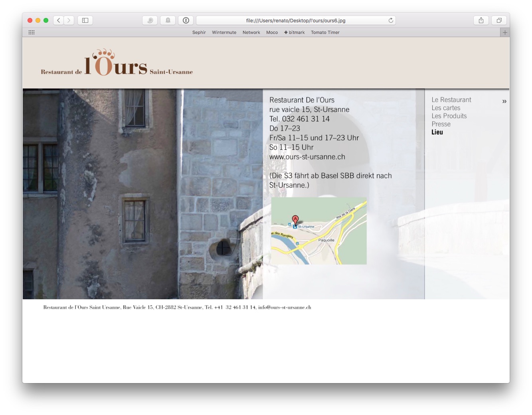Open the bitmark bookmark

pos(295,32)
